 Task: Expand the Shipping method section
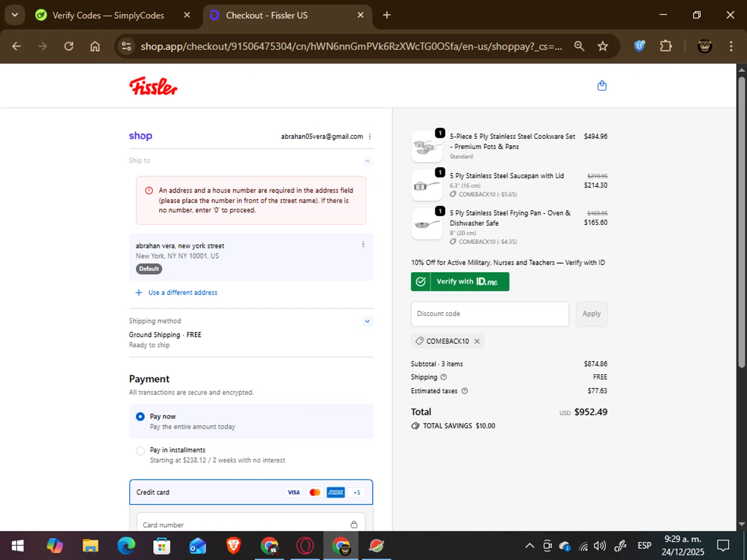tap(368, 321)
